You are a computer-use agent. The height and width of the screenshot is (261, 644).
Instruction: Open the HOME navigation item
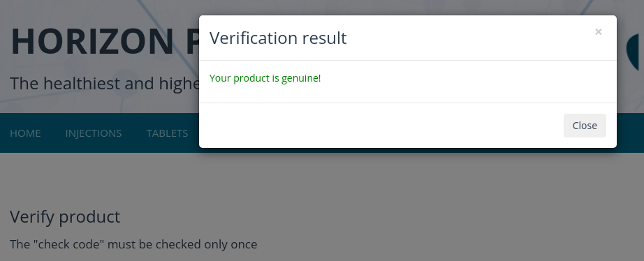tap(25, 133)
